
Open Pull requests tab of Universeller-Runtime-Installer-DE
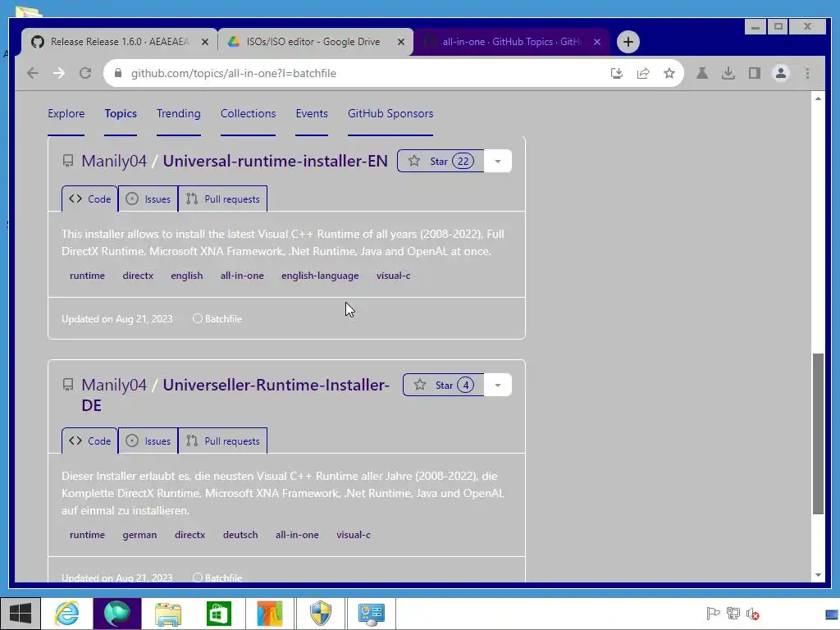click(223, 441)
